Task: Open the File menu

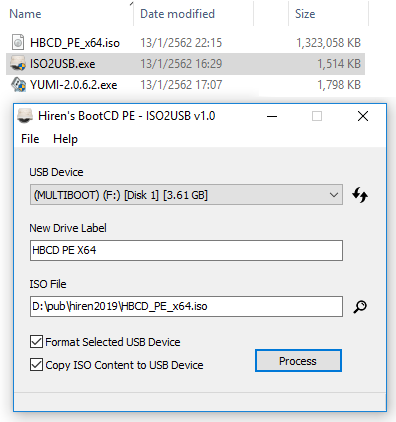Action: click(30, 139)
